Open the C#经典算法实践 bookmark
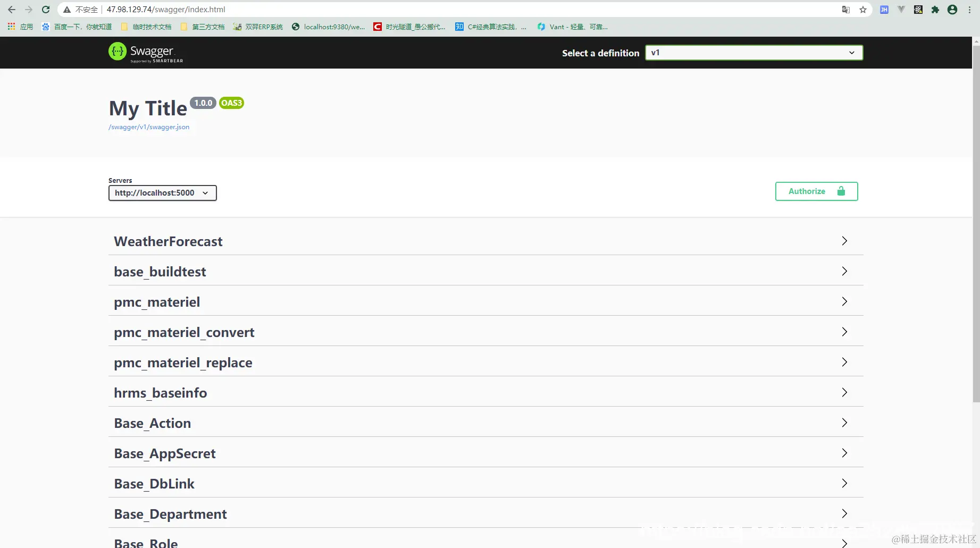The width and height of the screenshot is (980, 548). [491, 27]
